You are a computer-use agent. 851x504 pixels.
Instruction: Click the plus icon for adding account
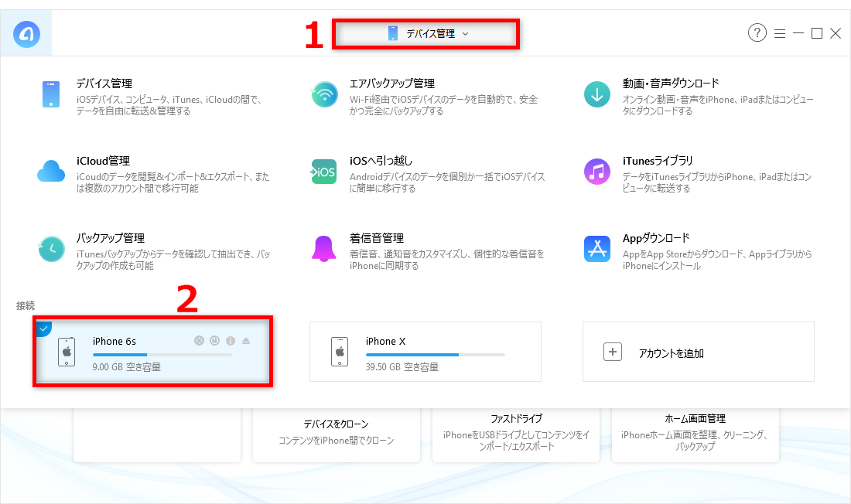[612, 352]
